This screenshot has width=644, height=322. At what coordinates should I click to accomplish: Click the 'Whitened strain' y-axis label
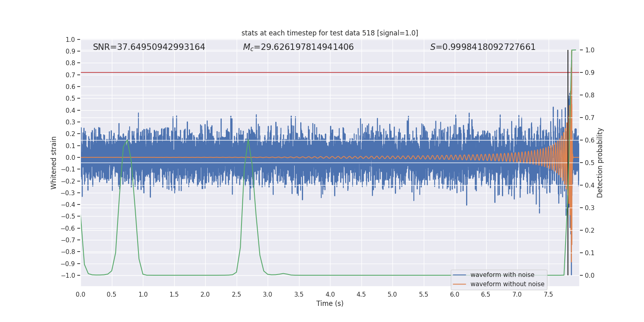(54, 163)
